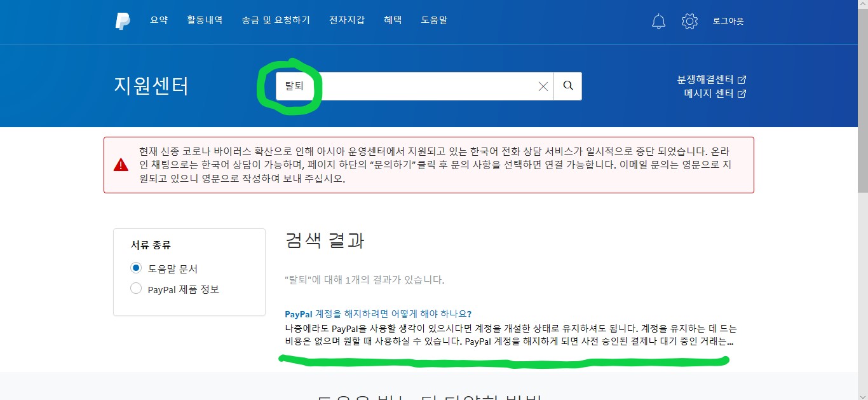Click the search magnifier button
Image resolution: width=868 pixels, height=400 pixels.
pyautogui.click(x=568, y=86)
